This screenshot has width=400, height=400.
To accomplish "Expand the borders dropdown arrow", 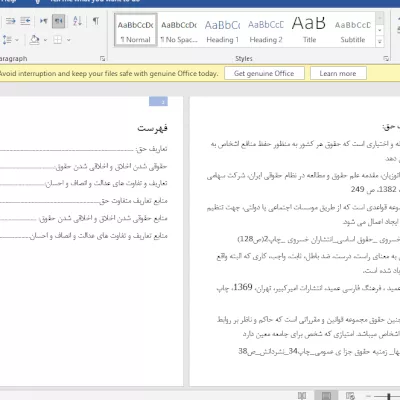I will tap(69, 40).
